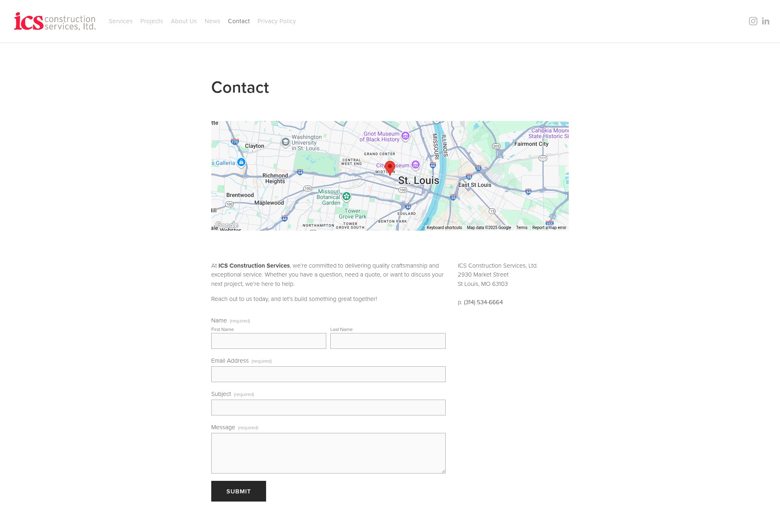Click '2930 Market Street' address text
Viewport: 780px width, 532px height.
pos(483,275)
